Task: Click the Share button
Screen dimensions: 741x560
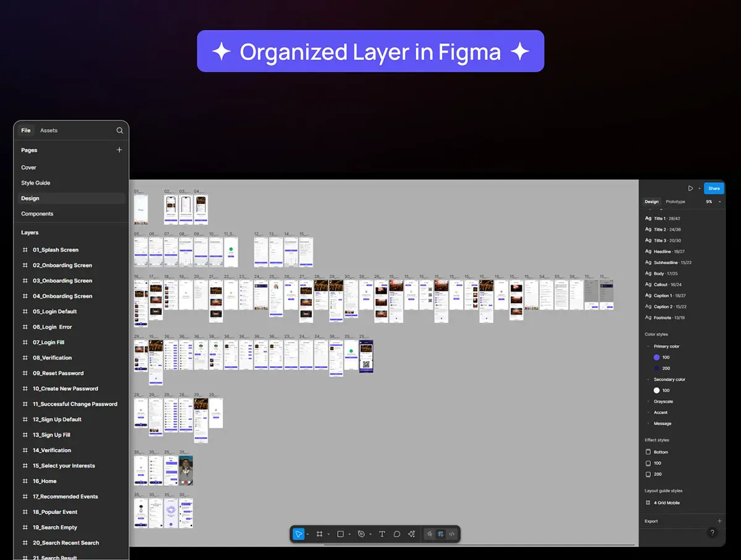Action: [x=714, y=188]
